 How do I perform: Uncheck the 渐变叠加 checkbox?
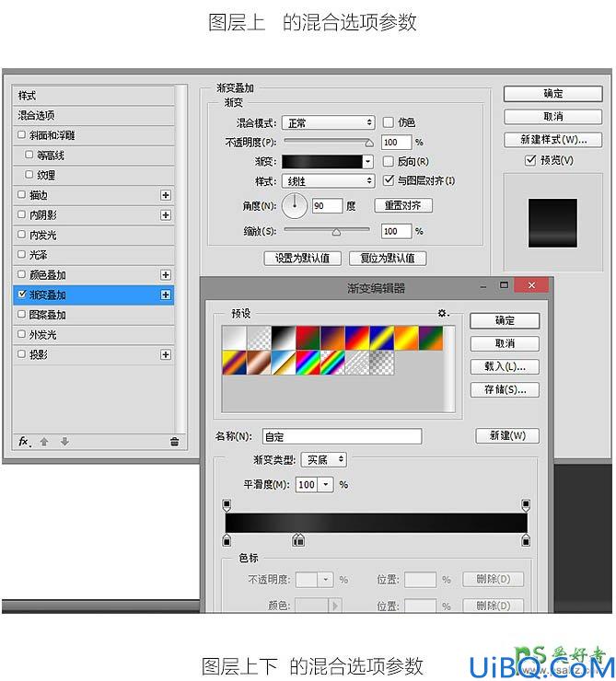(21, 294)
